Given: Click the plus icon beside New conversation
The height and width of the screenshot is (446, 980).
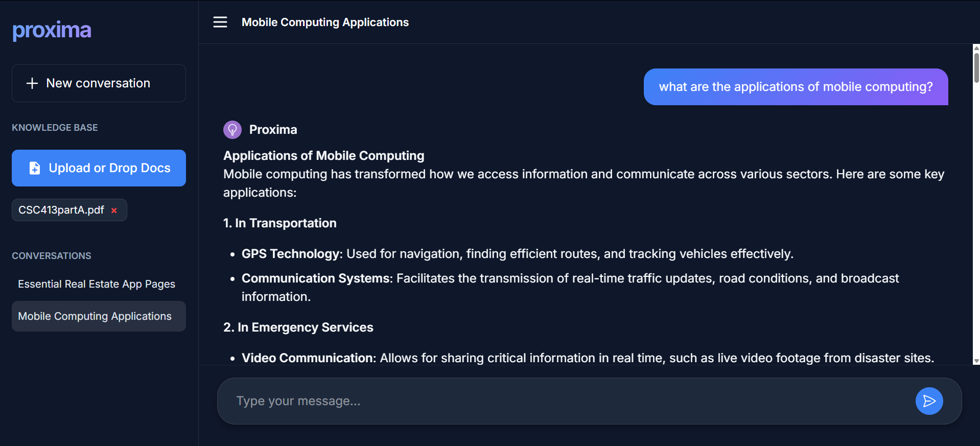Looking at the screenshot, I should [x=32, y=83].
